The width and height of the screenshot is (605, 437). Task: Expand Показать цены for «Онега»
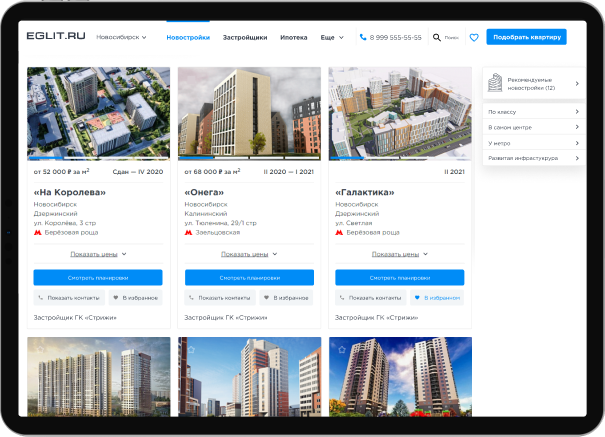tap(249, 254)
